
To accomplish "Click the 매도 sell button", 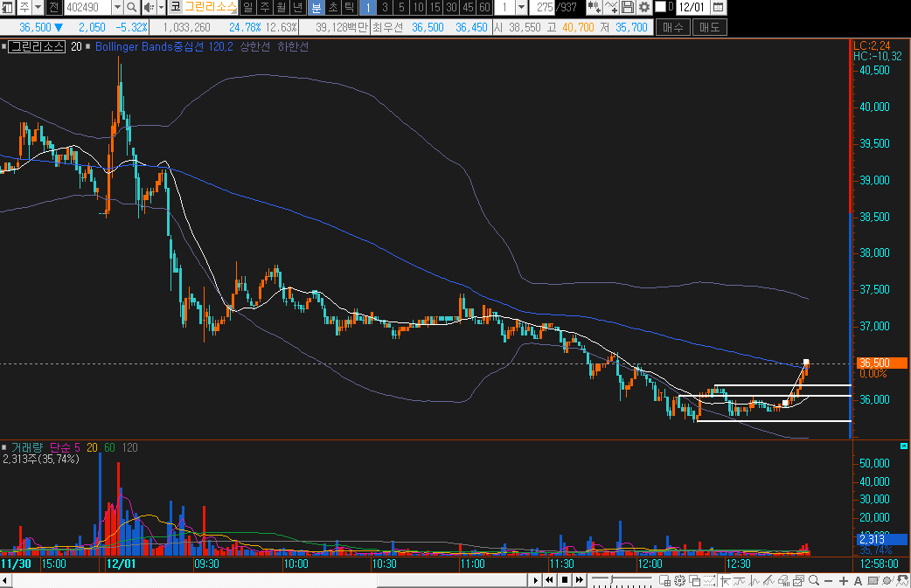I will point(709,27).
